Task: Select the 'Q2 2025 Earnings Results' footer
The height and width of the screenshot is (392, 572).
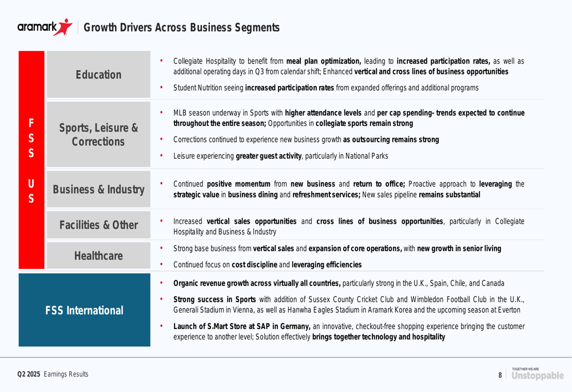Action: coord(53,374)
